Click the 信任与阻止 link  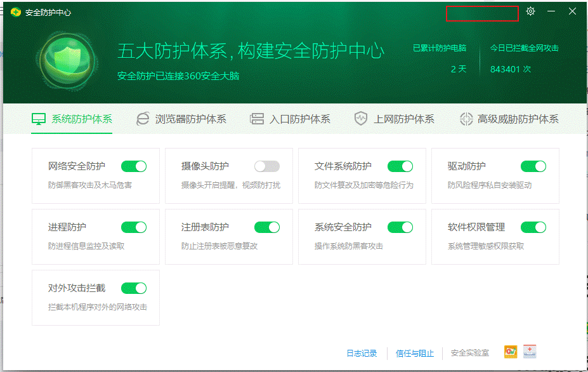click(415, 353)
